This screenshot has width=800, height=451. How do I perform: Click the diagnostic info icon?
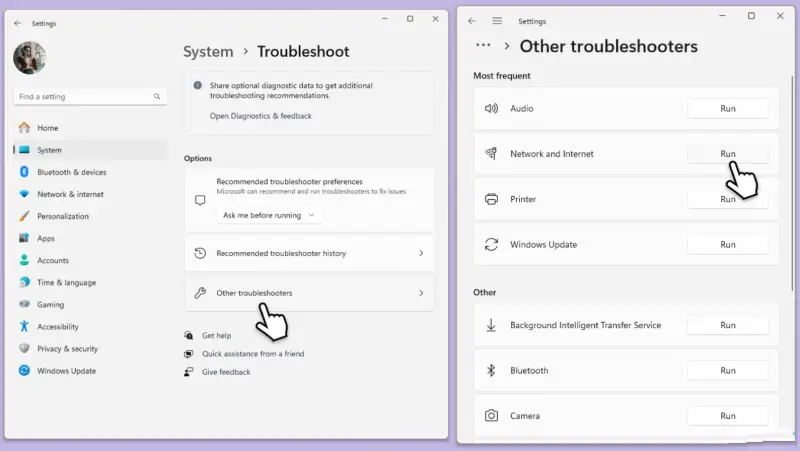point(197,85)
